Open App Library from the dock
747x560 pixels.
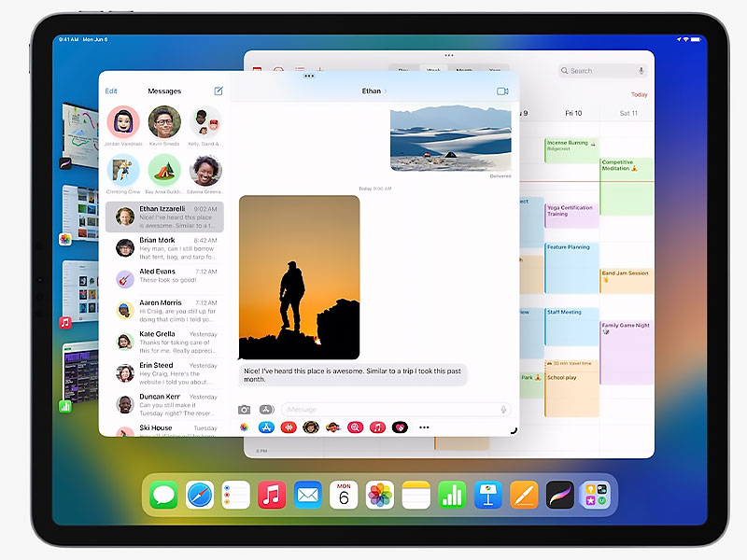click(596, 496)
